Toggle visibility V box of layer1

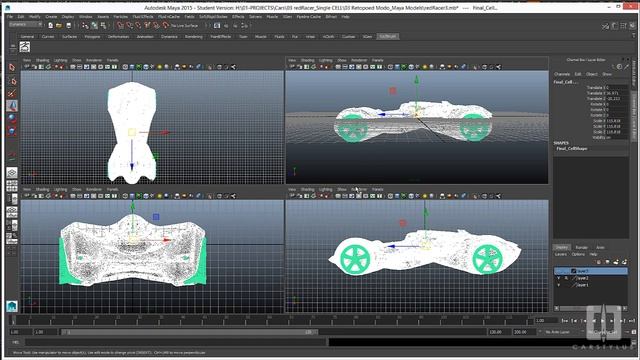click(x=559, y=285)
